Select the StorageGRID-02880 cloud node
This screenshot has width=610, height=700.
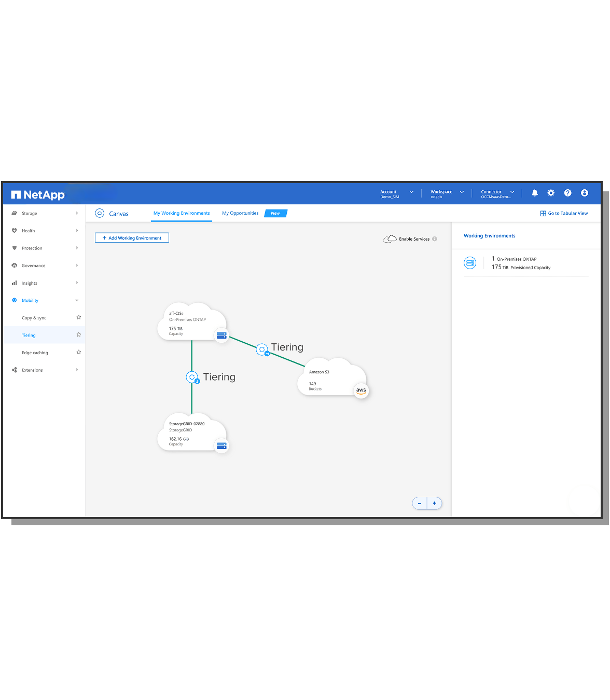pos(189,433)
